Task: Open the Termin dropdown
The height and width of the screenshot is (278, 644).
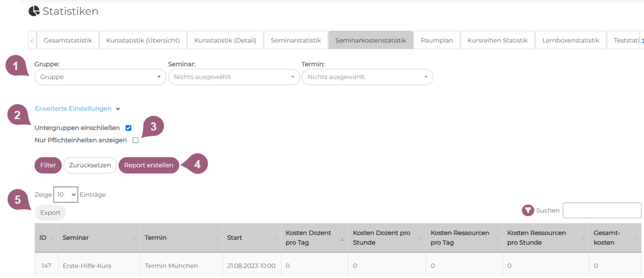Action: pos(367,77)
